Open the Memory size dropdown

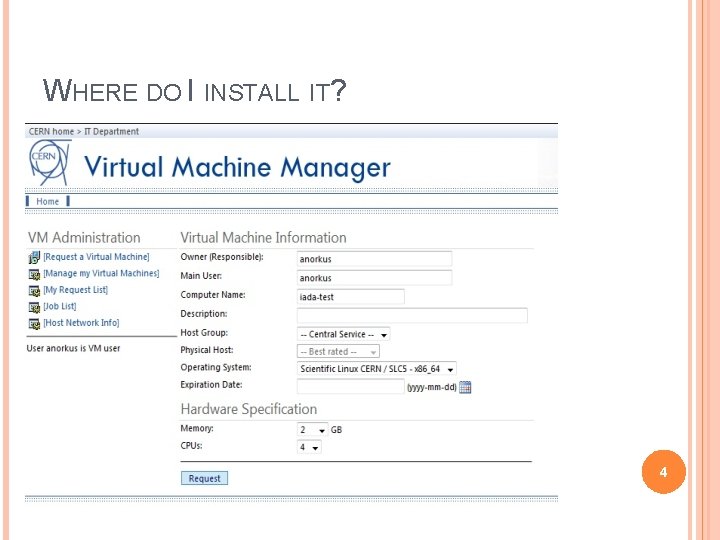pos(312,430)
